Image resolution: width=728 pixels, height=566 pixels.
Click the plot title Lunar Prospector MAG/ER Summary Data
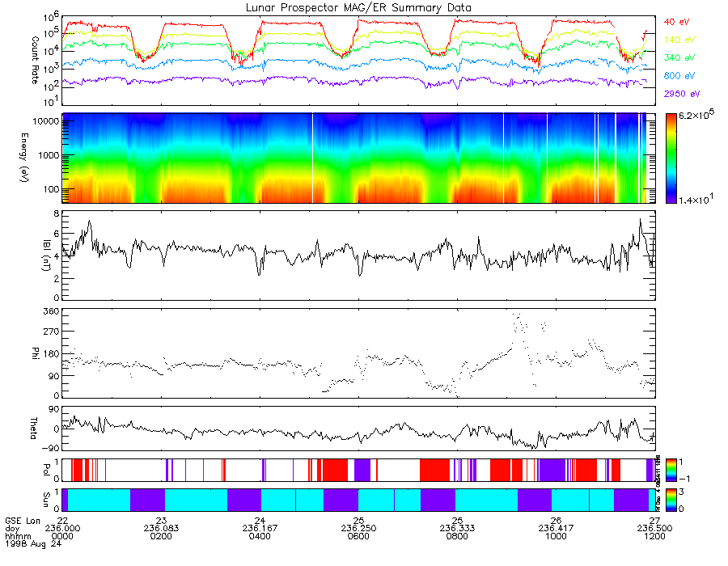(x=358, y=8)
